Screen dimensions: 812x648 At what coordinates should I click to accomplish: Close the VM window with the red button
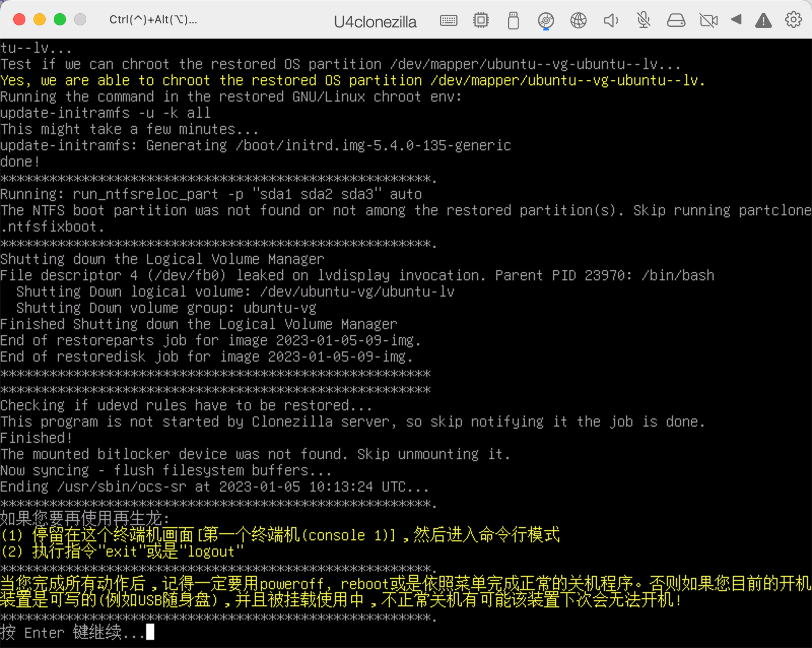point(19,20)
